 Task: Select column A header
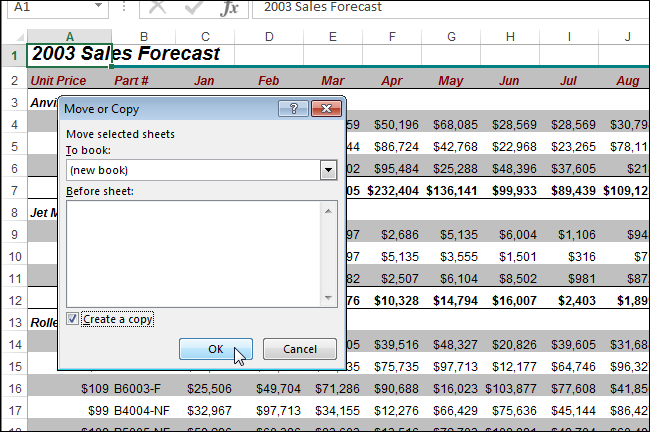click(x=70, y=36)
